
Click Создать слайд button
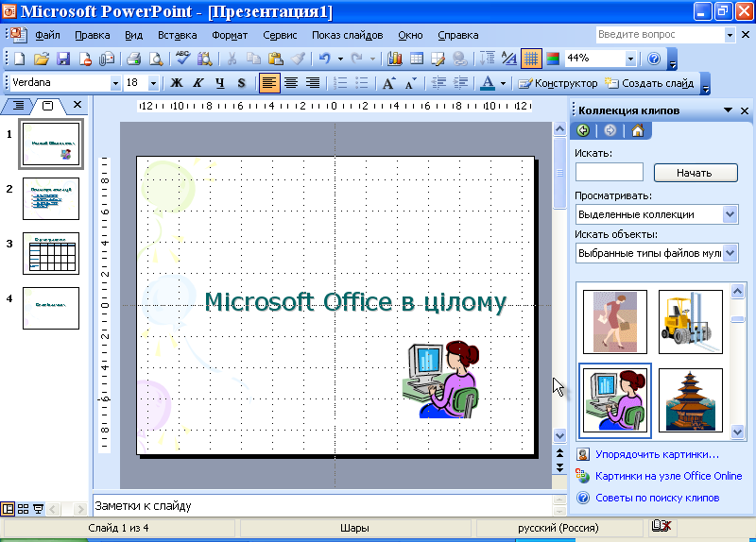coord(649,83)
